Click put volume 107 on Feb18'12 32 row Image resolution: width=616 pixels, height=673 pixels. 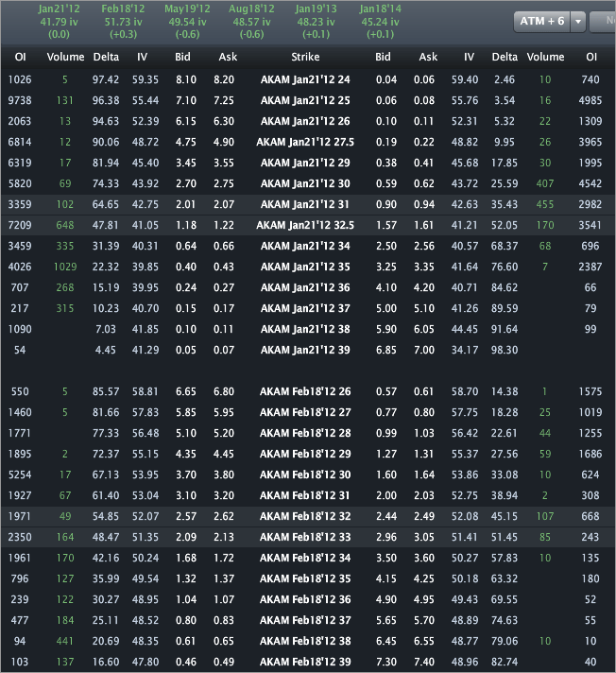coord(545,517)
